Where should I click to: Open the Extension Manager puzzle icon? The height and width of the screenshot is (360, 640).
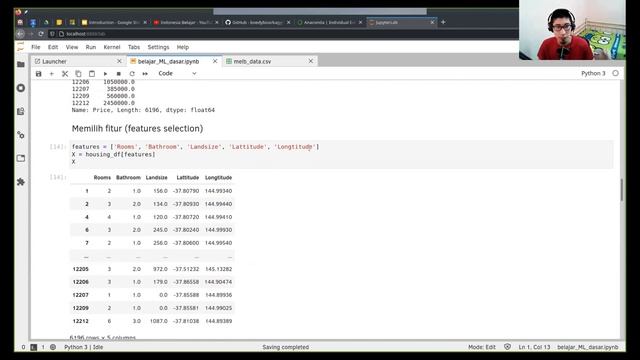pyautogui.click(x=21, y=182)
